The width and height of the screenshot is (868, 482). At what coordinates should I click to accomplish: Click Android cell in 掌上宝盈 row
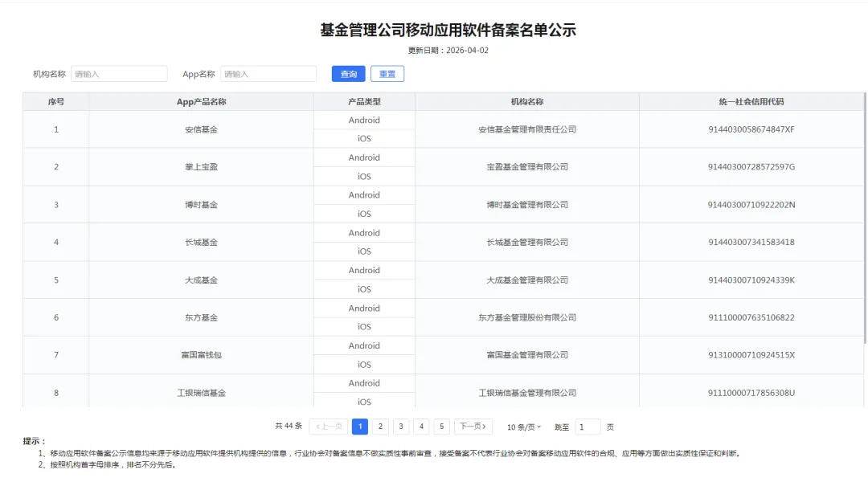[x=364, y=157]
